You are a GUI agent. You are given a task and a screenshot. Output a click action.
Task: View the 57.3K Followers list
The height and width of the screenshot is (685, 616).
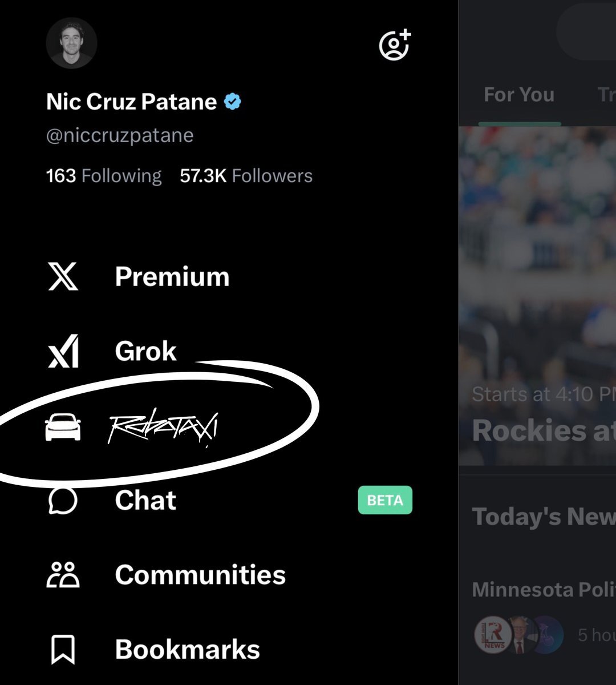coord(246,176)
